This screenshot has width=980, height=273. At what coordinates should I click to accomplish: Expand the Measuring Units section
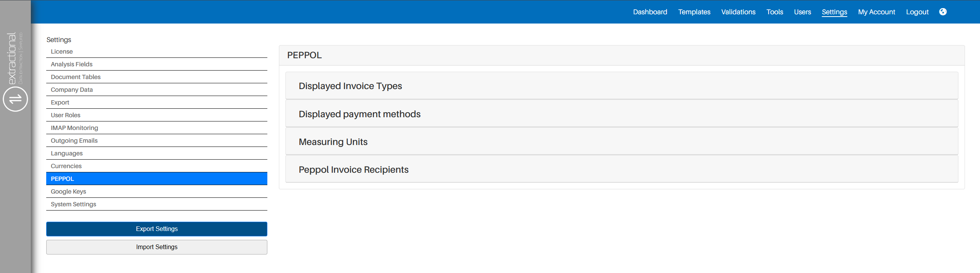pos(333,142)
